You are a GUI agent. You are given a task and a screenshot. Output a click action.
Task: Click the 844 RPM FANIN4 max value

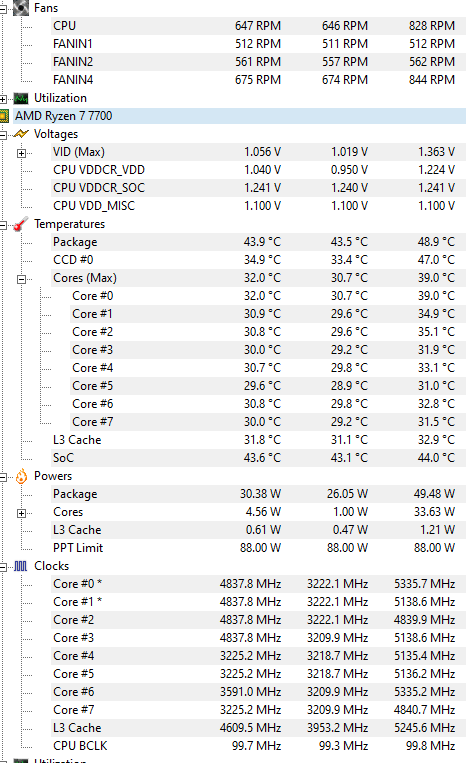click(x=431, y=80)
